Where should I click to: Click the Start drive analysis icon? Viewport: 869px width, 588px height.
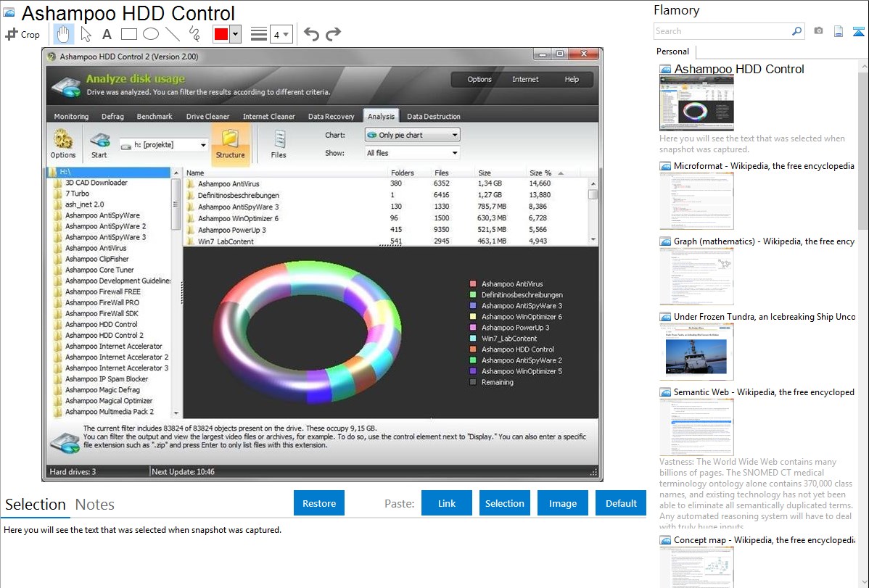pos(99,144)
